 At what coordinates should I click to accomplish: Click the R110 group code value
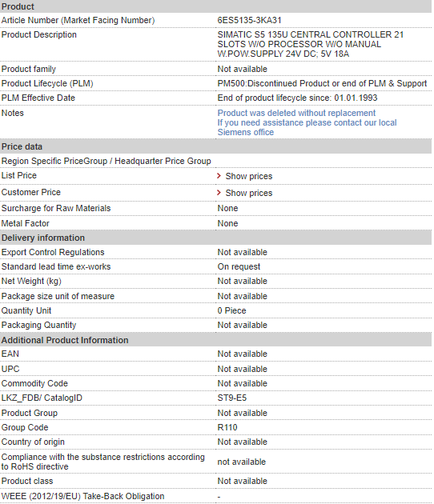pyautogui.click(x=227, y=427)
